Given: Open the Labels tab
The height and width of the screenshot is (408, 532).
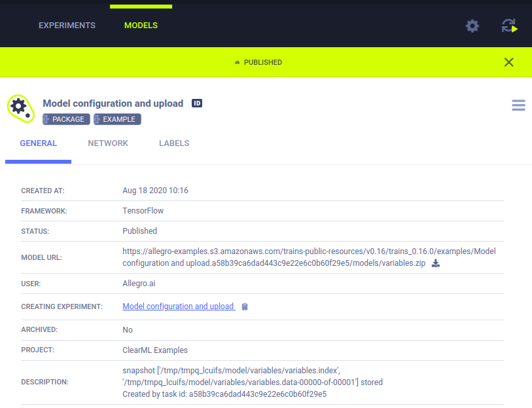Looking at the screenshot, I should tap(174, 143).
